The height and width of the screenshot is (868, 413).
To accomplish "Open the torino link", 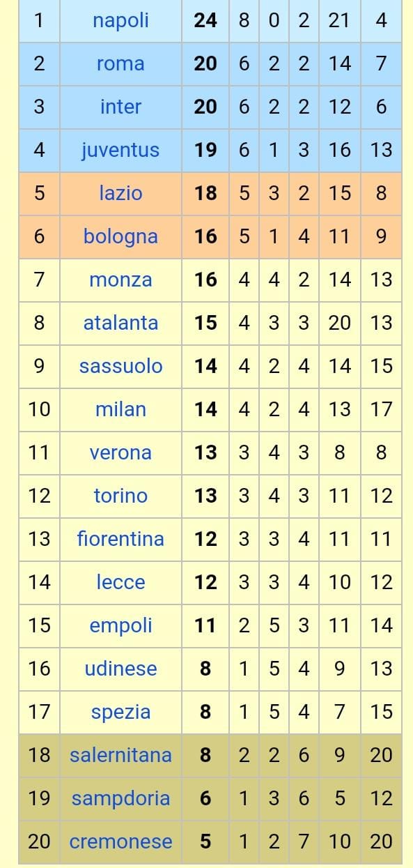I will pyautogui.click(x=120, y=496).
